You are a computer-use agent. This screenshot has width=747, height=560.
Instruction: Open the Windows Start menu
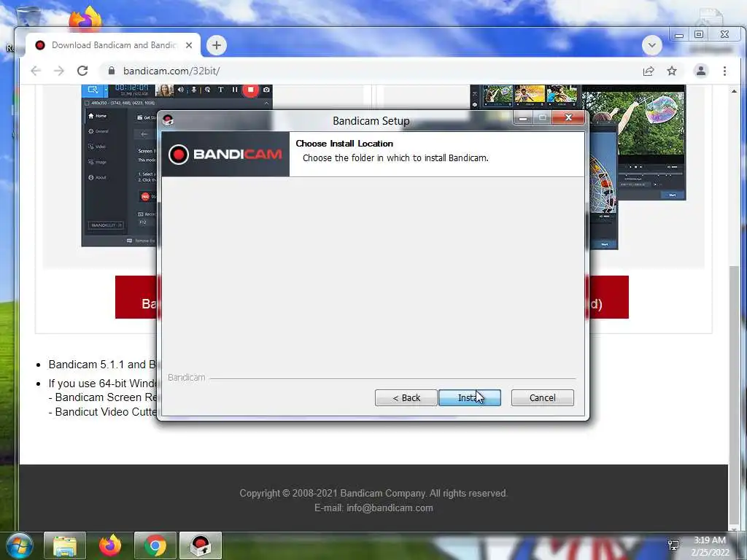[20, 545]
